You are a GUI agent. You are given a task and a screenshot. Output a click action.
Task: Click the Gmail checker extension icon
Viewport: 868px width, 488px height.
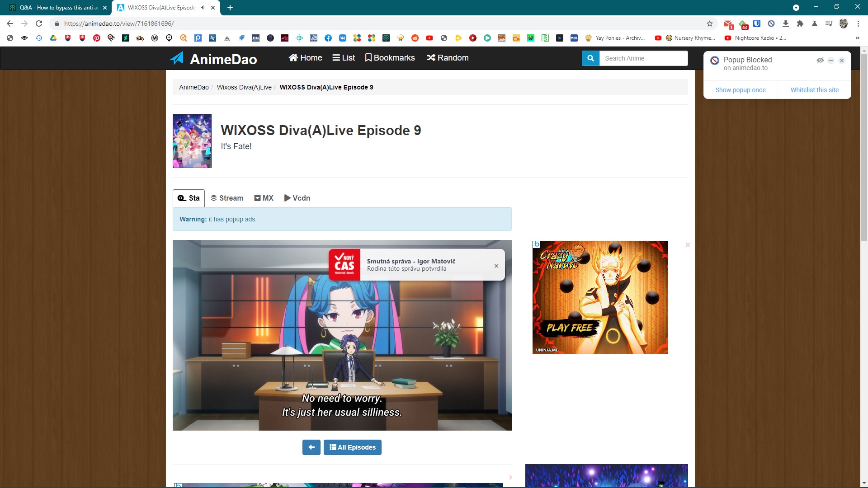[x=728, y=24]
